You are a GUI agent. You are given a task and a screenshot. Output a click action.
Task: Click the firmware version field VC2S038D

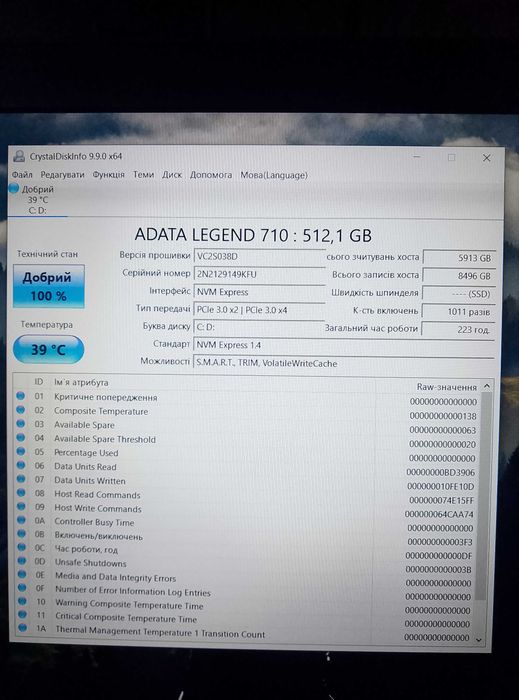[x=260, y=256]
